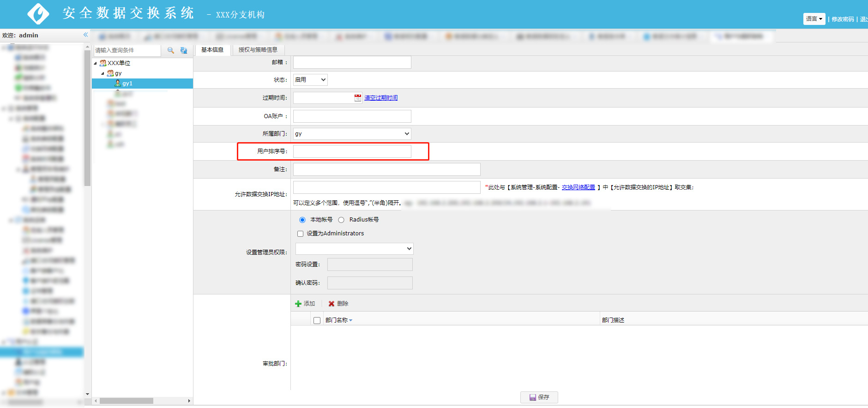The height and width of the screenshot is (408, 868).
Task: Click the XXX单位 organization group icon
Action: 103,63
